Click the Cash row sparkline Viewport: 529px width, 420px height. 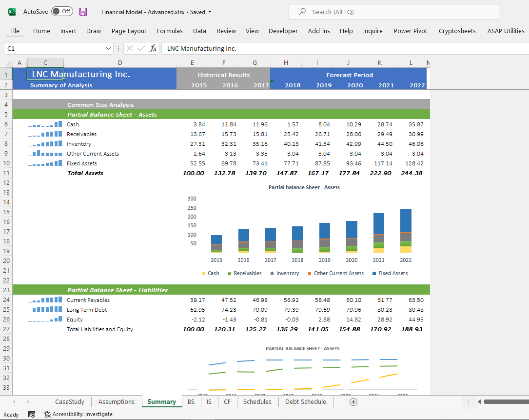[x=45, y=124]
